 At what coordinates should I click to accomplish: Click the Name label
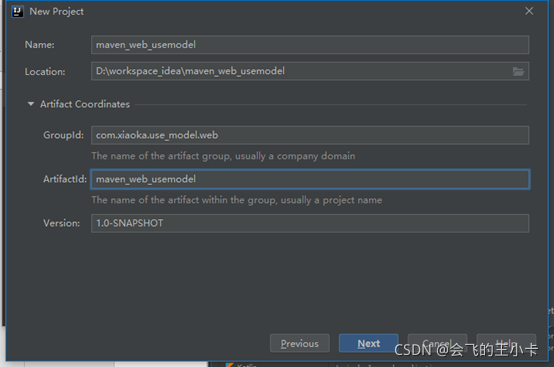40,45
